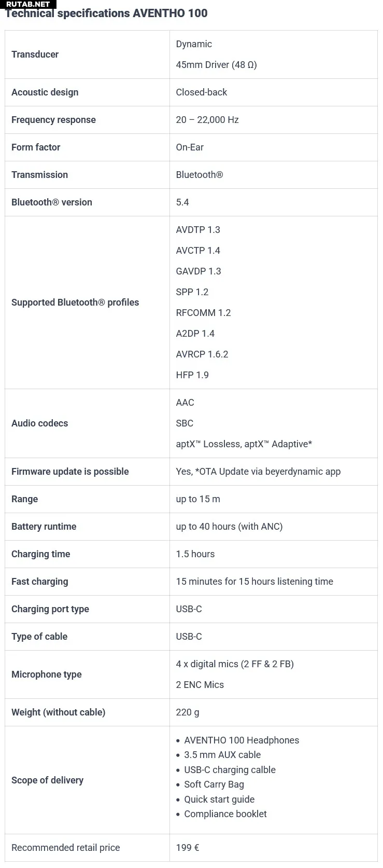Click the 199 € recommended retail price
Viewport: 383px width, 868px height.
click(x=188, y=848)
